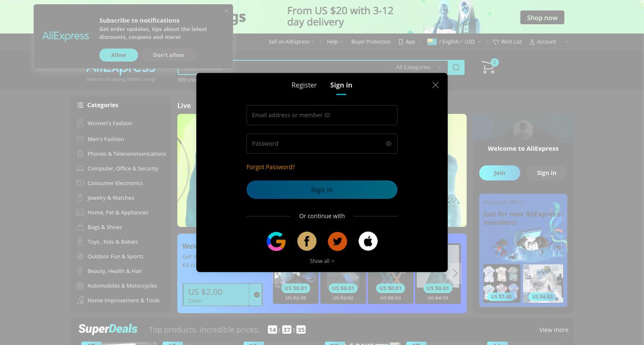The height and width of the screenshot is (345, 644).
Task: Open the Buyer Protection menu item
Action: (x=371, y=42)
